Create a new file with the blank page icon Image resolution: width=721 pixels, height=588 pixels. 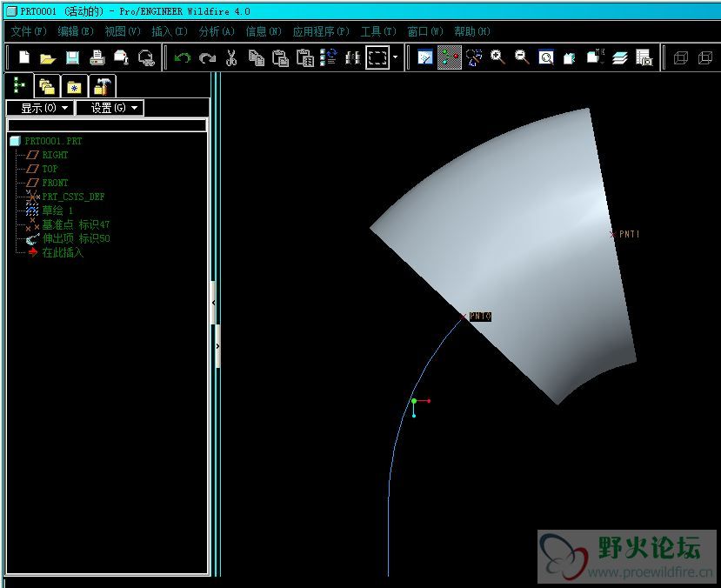point(24,57)
